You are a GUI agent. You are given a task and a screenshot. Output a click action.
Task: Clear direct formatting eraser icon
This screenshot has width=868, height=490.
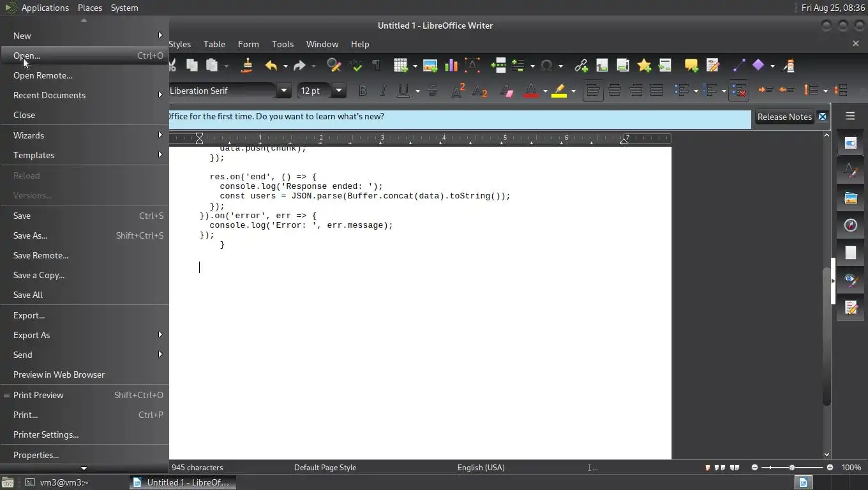click(x=507, y=91)
